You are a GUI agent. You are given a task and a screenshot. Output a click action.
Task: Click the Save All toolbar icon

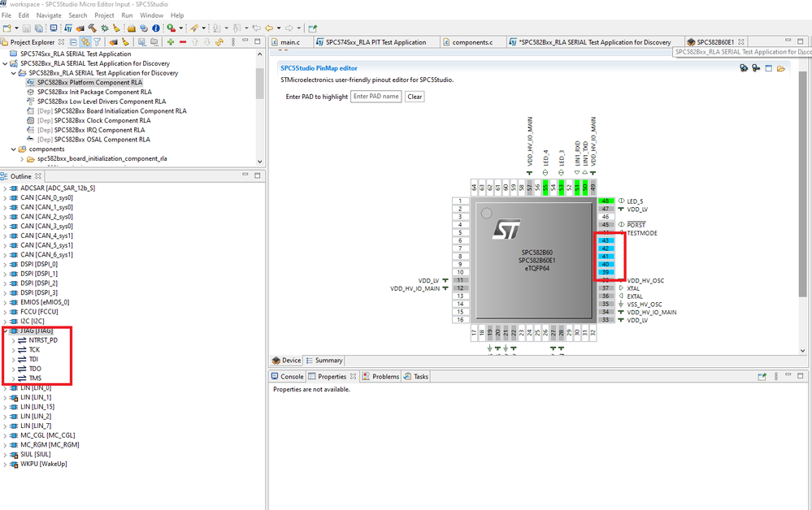[39, 28]
